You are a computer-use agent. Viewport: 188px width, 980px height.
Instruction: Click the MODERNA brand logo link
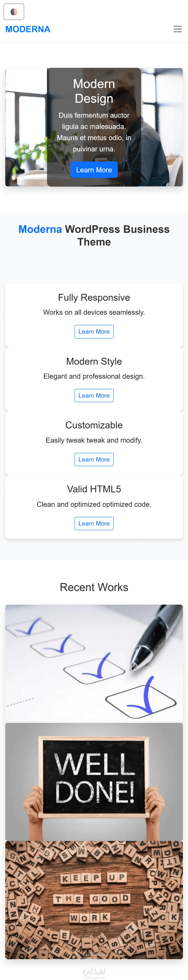[x=28, y=29]
